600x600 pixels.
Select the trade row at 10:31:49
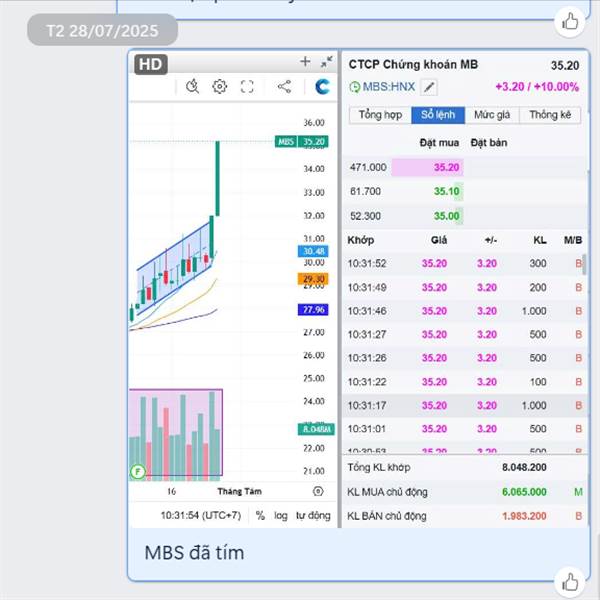click(465, 287)
